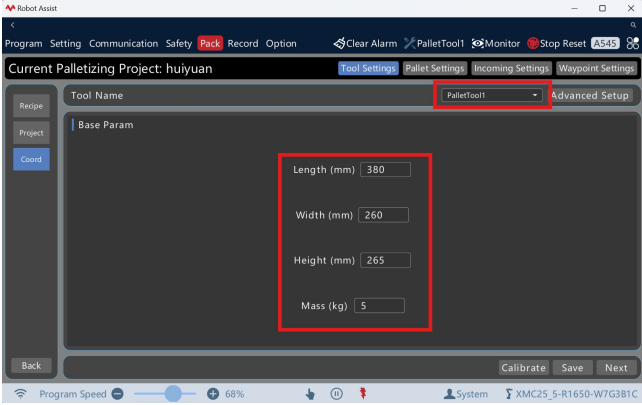The image size is (642, 405).
Task: Open the four-circle apps icon
Action: click(633, 43)
